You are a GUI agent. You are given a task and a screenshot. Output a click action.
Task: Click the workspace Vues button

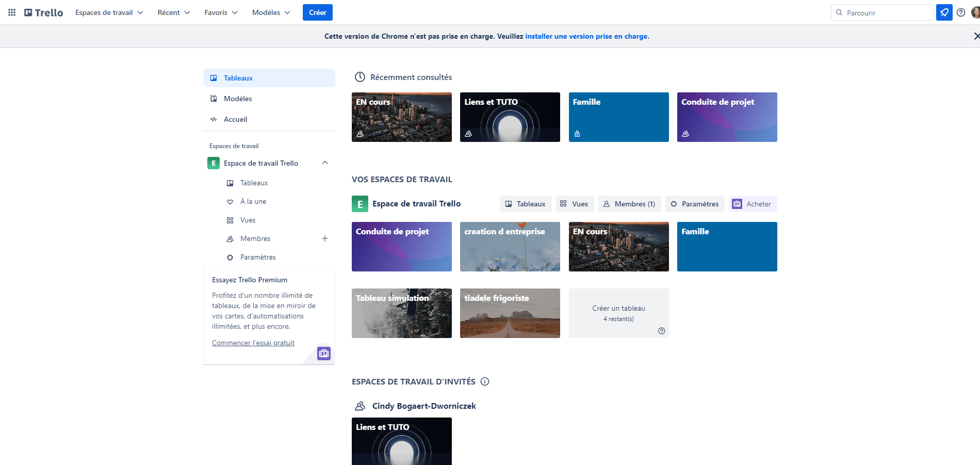(x=575, y=204)
